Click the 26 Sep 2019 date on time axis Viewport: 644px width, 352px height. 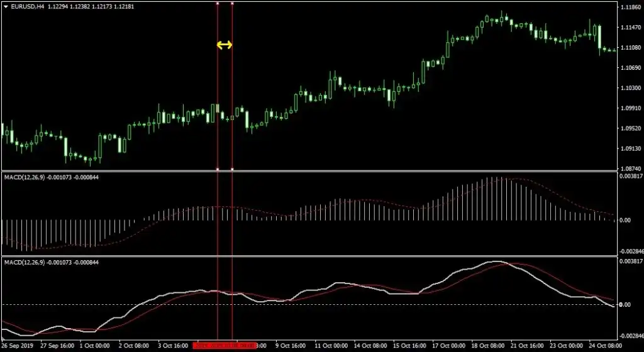pos(19,345)
